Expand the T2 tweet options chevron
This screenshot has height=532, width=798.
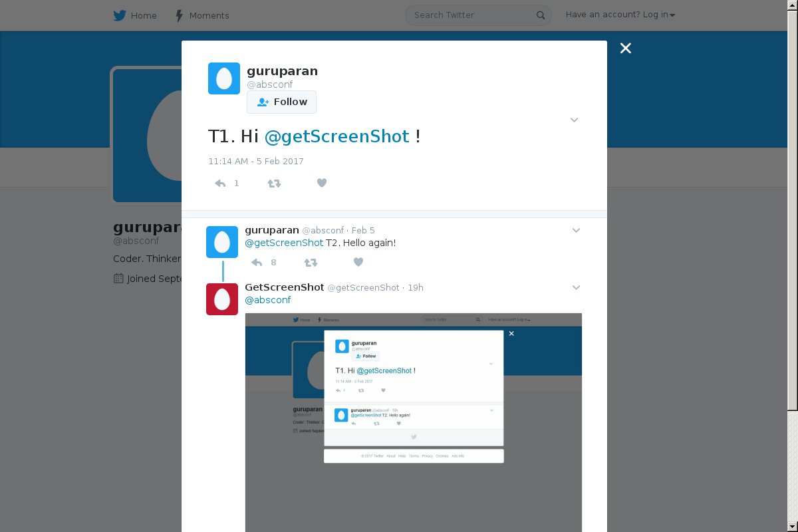click(576, 230)
